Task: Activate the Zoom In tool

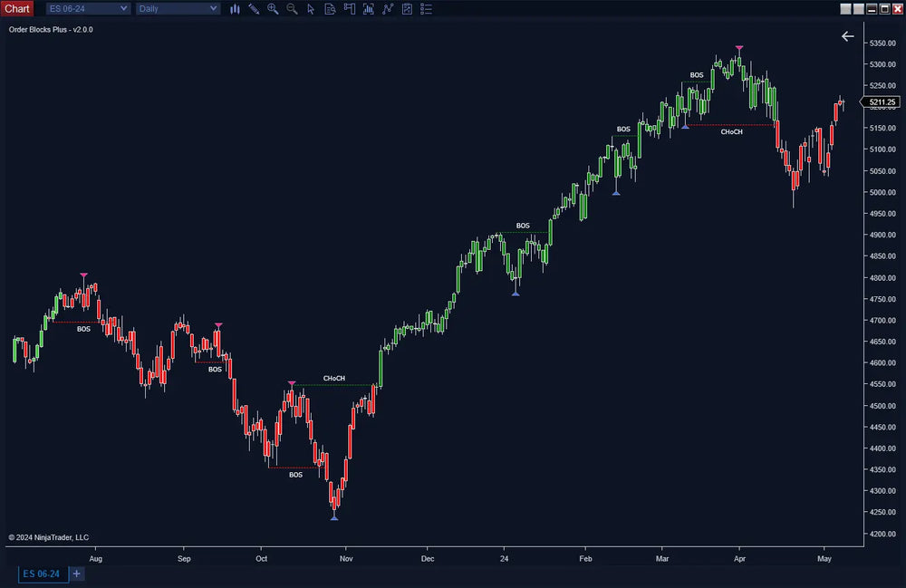Action: point(272,9)
